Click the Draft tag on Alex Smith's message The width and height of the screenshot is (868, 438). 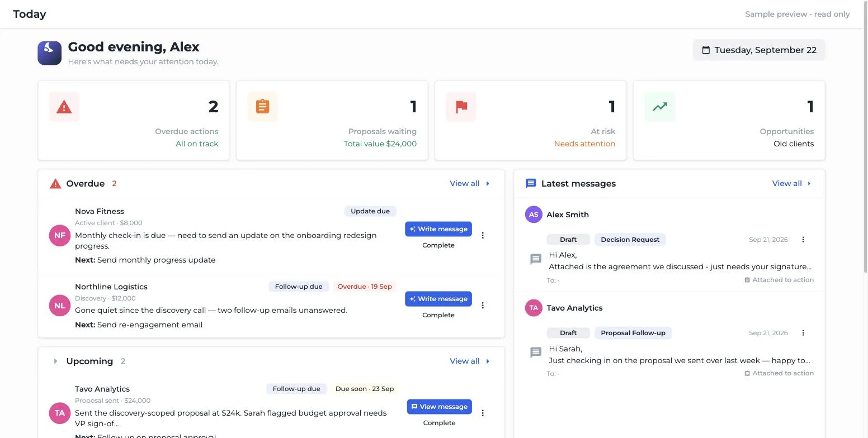pos(568,240)
